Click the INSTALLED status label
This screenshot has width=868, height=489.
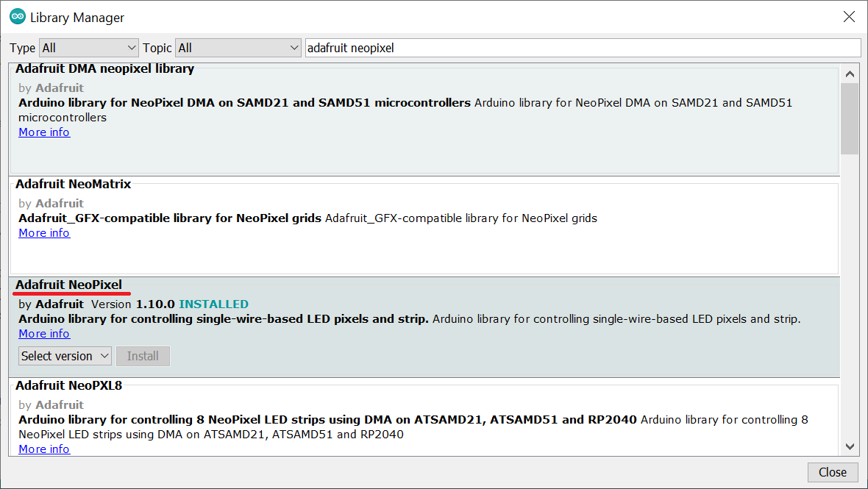tap(213, 304)
